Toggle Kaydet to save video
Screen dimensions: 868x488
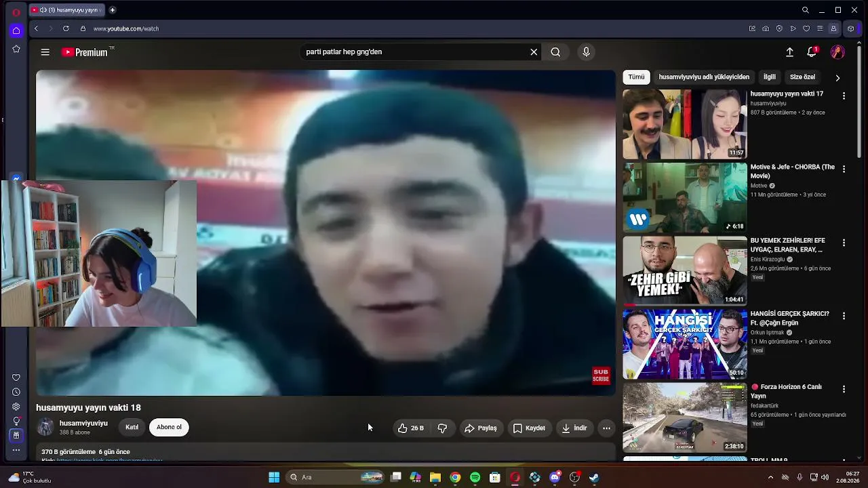529,428
